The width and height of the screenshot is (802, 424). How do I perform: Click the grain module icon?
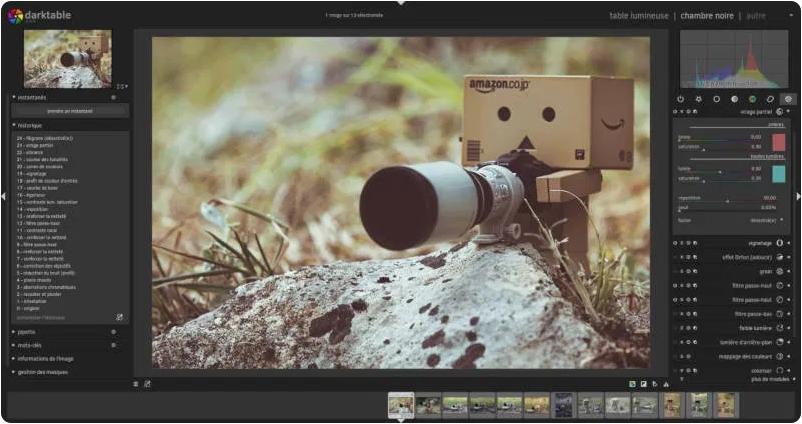(779, 272)
